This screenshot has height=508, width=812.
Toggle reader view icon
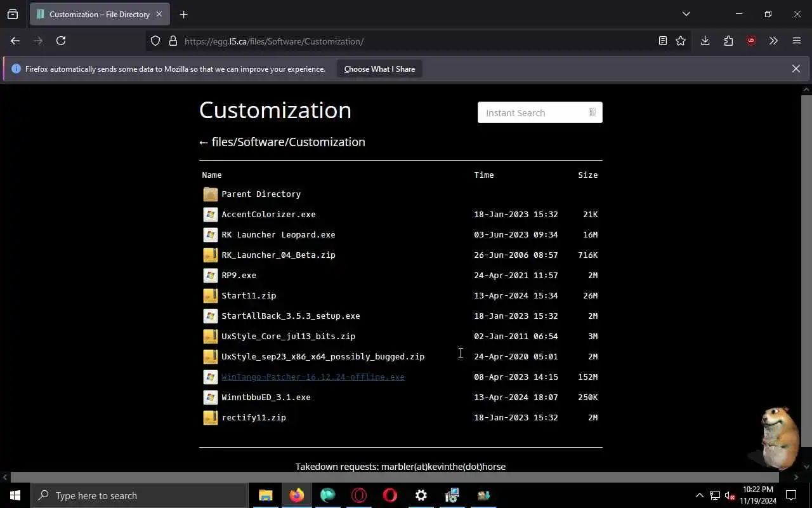click(662, 41)
